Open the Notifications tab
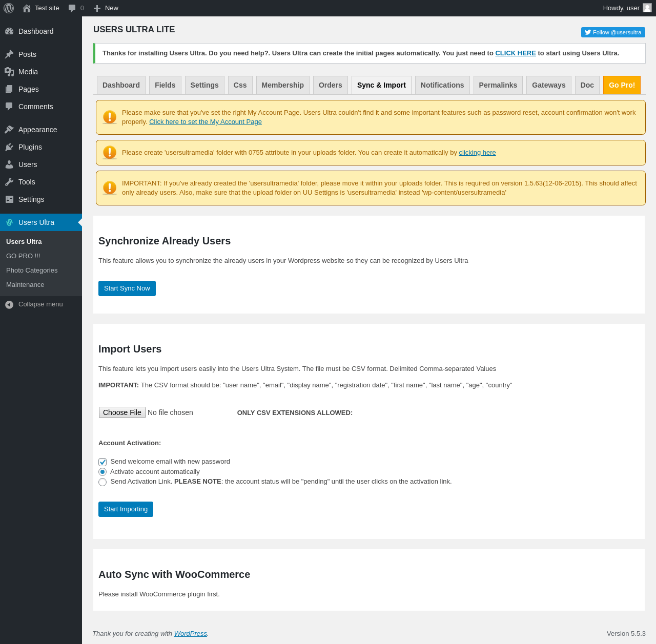The height and width of the screenshot is (644, 656). [442, 85]
